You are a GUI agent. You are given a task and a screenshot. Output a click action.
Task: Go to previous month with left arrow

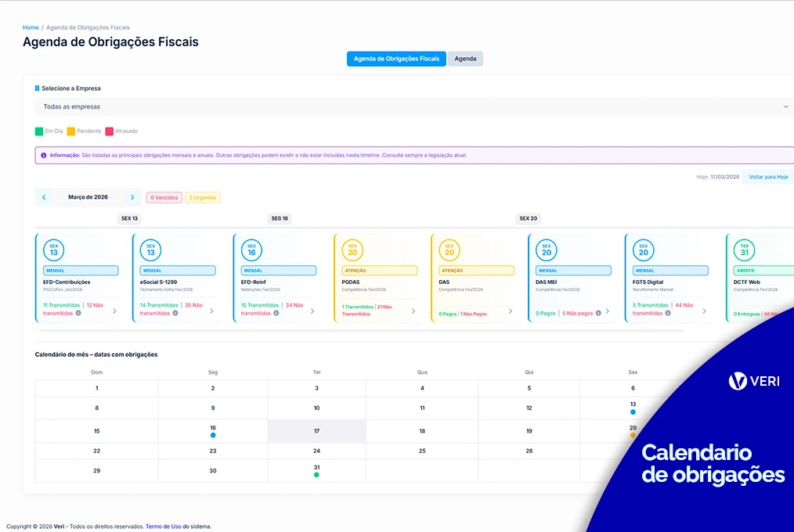[x=44, y=197]
